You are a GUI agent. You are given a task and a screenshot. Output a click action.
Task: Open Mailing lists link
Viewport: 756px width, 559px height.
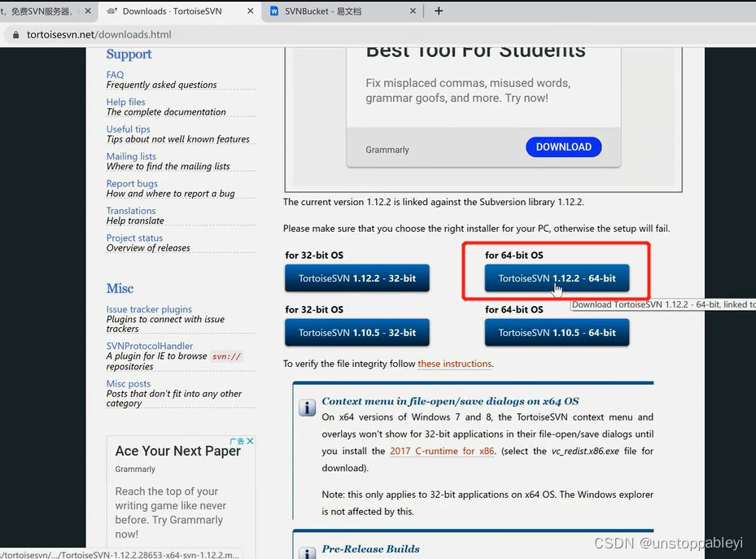point(131,156)
